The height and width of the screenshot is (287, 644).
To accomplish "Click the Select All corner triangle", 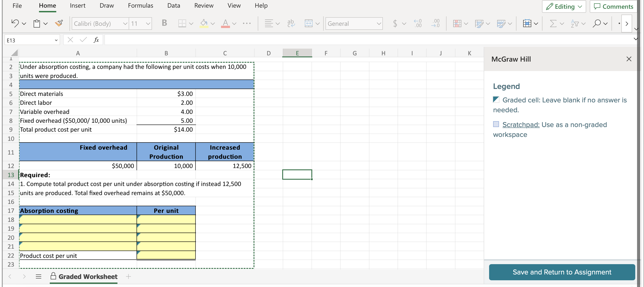I will point(15,53).
